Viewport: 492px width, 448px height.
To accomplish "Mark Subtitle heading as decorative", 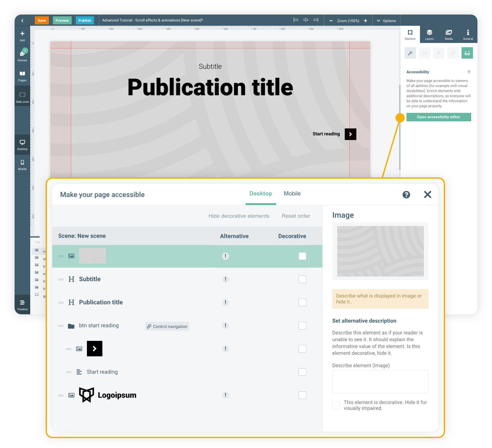I will [302, 279].
